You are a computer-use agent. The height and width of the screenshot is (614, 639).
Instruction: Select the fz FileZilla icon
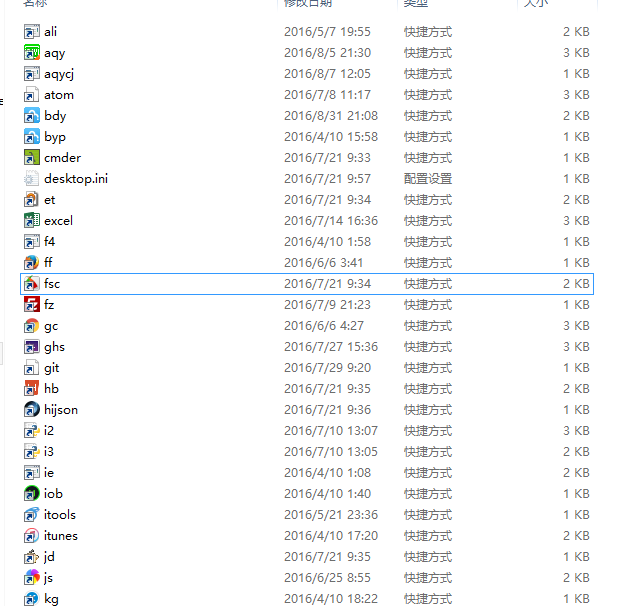pyautogui.click(x=32, y=304)
